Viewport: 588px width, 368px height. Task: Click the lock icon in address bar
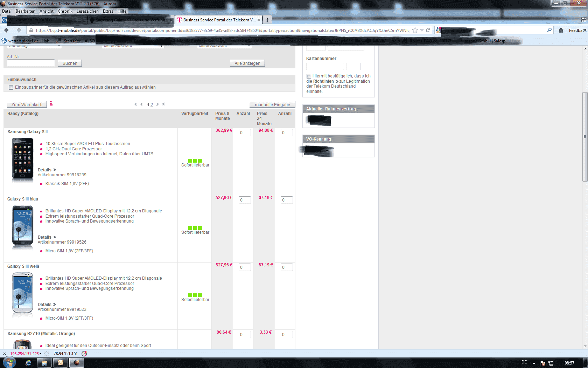click(31, 30)
